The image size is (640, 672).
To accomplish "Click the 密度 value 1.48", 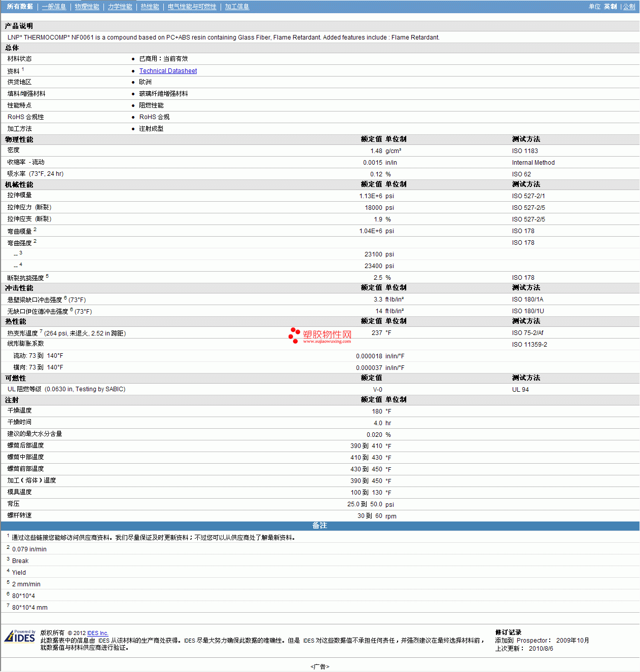I will click(x=376, y=151).
